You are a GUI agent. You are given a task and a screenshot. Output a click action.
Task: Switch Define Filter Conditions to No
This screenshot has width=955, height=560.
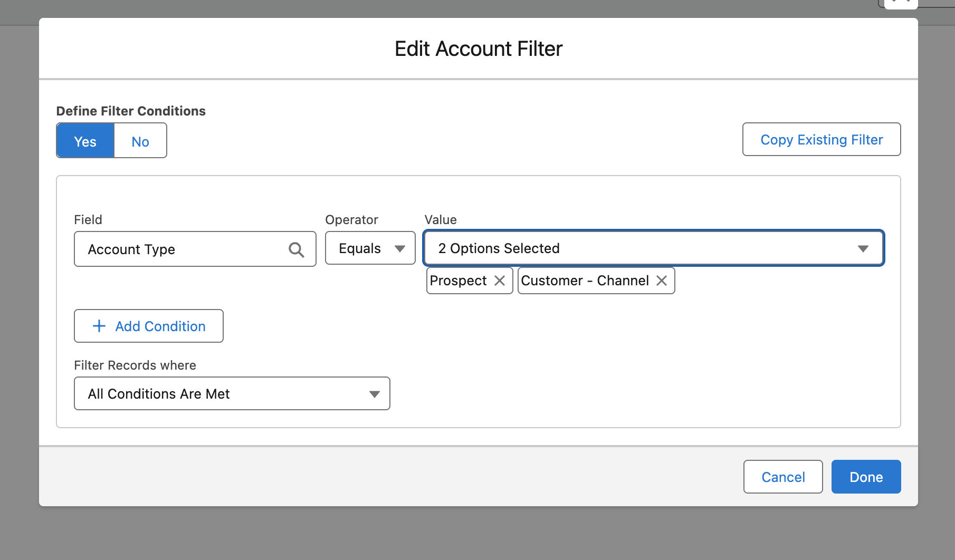[x=140, y=141]
